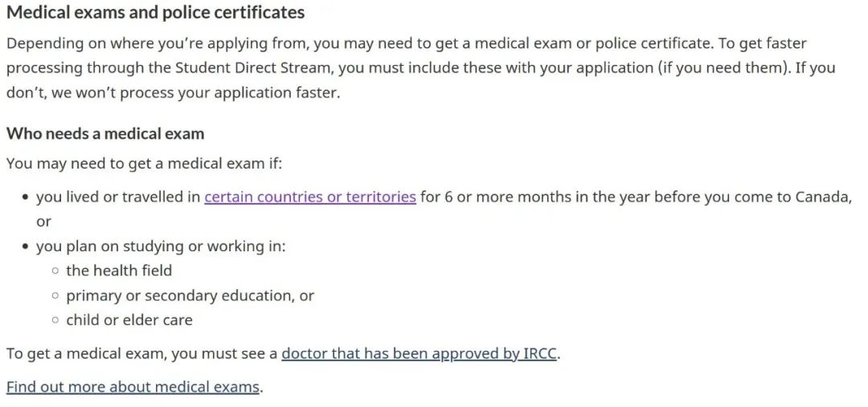Viewport: 868px width, 407px height.
Task: Click the text You may need to get a medical exam if
Action: click(x=145, y=165)
